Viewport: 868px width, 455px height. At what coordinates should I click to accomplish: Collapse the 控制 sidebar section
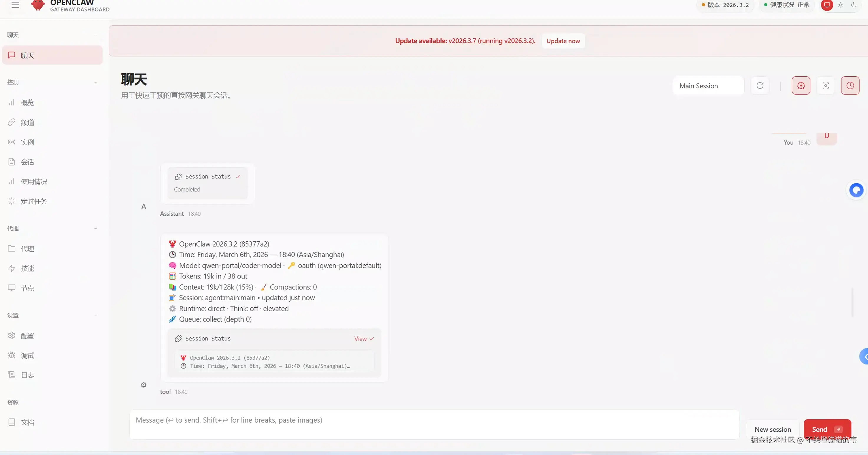point(96,82)
